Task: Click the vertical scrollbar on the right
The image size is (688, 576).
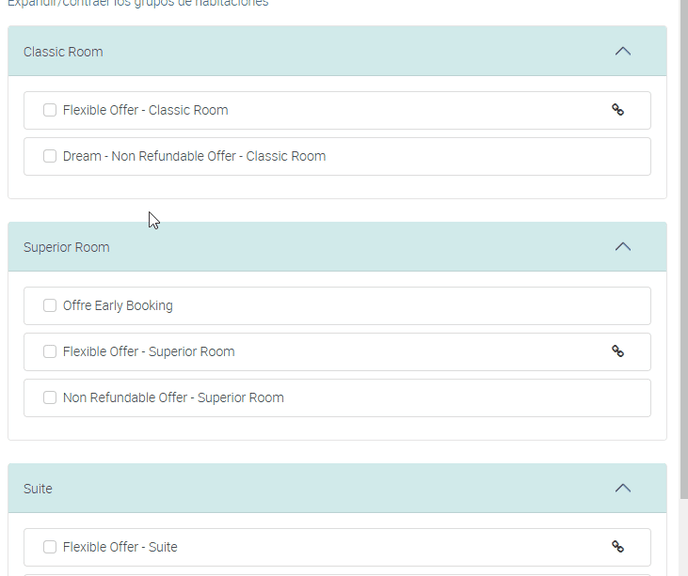Action: tap(682, 250)
